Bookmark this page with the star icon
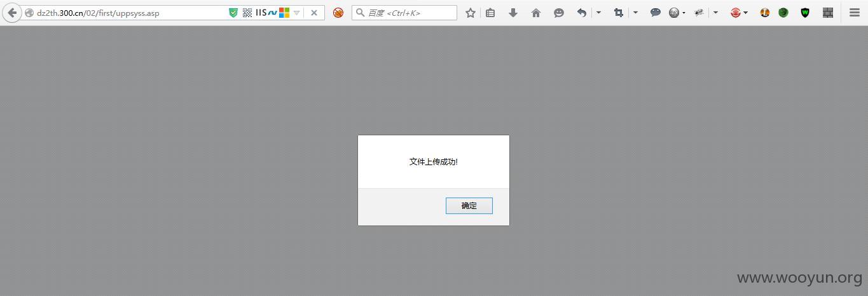Screen dimensions: 868x296 coord(471,13)
